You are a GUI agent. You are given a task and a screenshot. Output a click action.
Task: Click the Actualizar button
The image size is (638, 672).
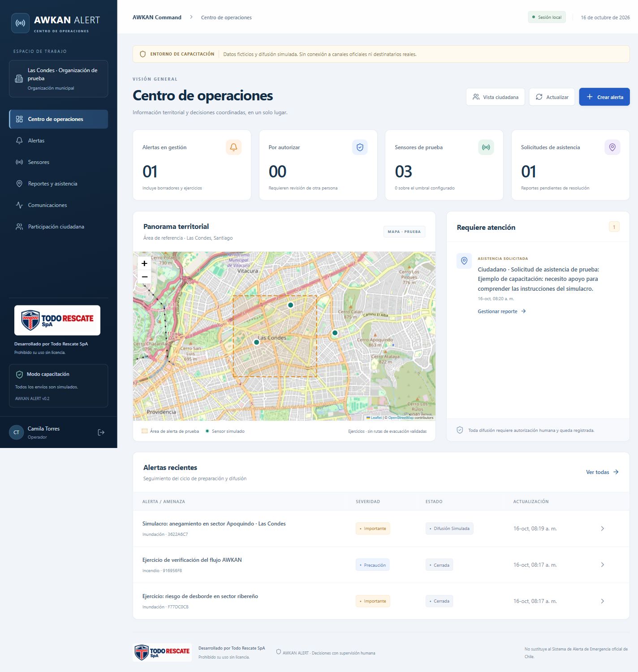(x=552, y=97)
